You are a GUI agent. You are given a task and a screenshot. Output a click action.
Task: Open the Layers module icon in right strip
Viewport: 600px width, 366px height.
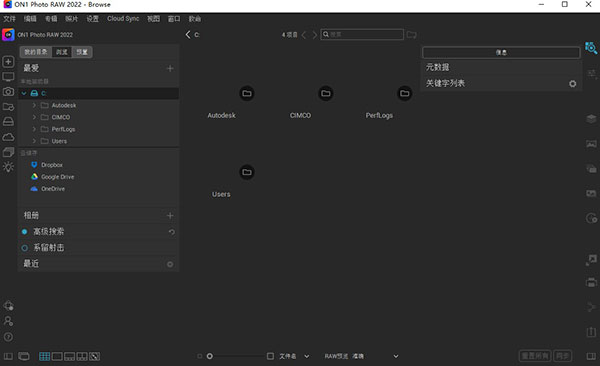coord(592,119)
